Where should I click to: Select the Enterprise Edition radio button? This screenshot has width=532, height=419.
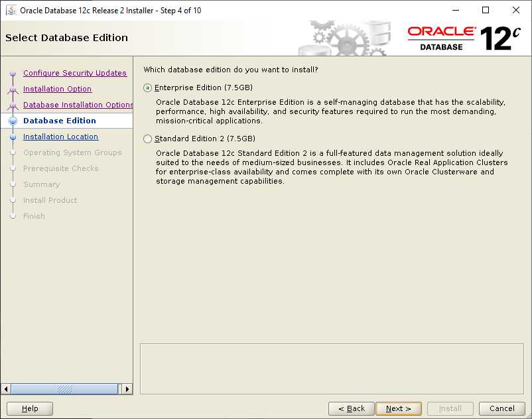(147, 88)
